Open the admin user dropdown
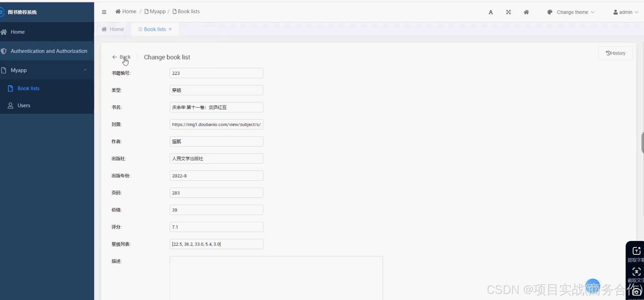644x300 pixels. tap(625, 12)
